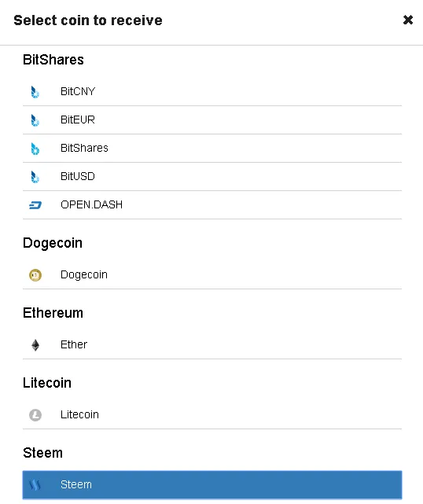Click the Ether diamond logo icon

35,345
